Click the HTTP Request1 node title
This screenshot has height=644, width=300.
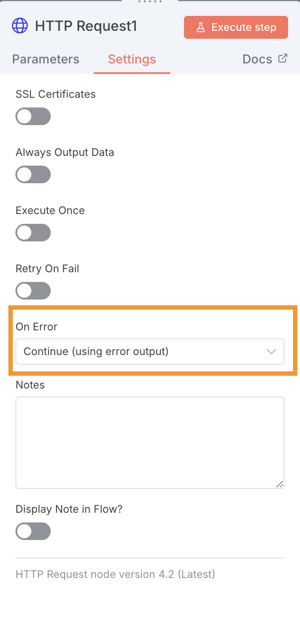[x=86, y=26]
